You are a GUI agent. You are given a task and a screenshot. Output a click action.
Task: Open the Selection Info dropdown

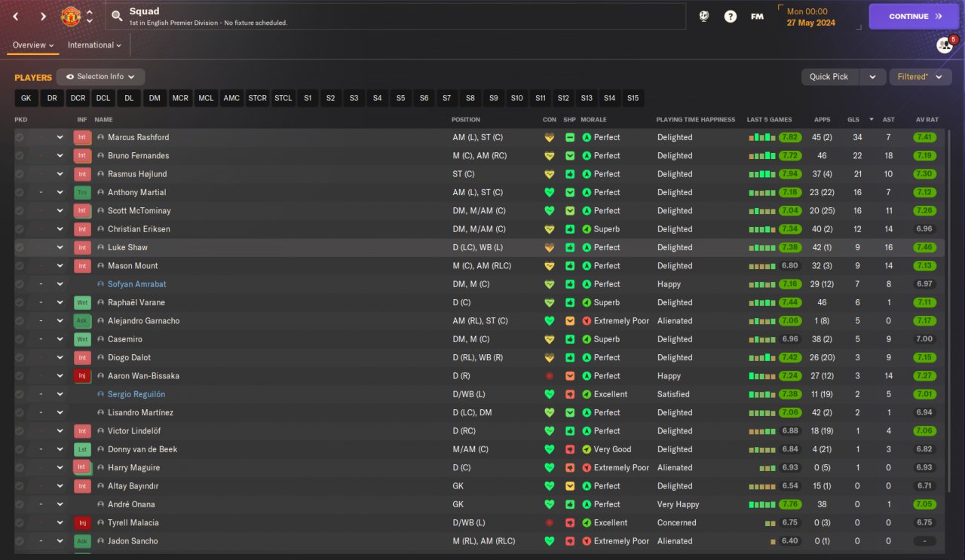point(101,77)
